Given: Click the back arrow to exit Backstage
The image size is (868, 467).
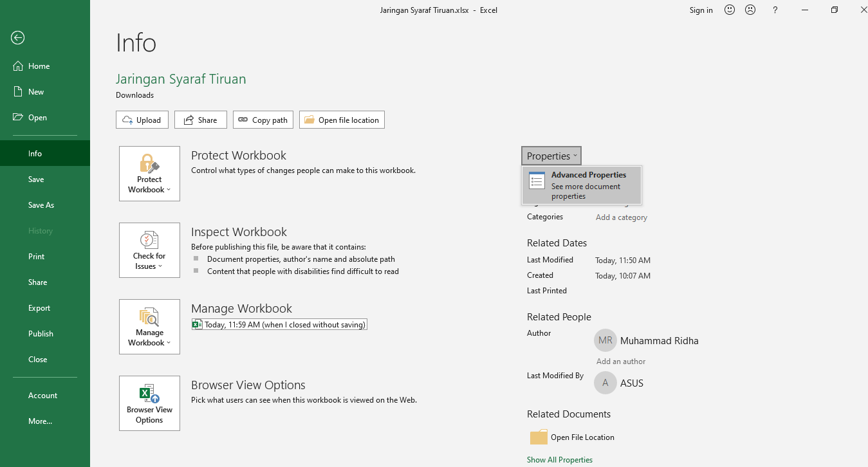Looking at the screenshot, I should click(x=17, y=38).
